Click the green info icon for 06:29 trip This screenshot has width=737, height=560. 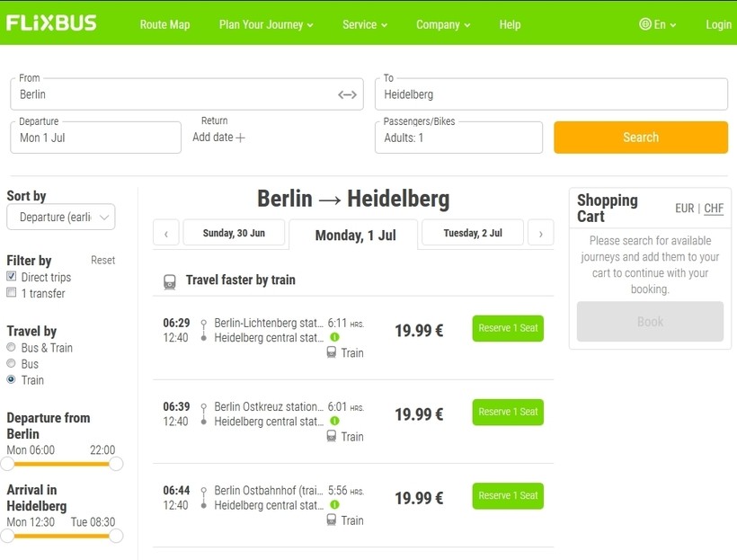click(334, 337)
